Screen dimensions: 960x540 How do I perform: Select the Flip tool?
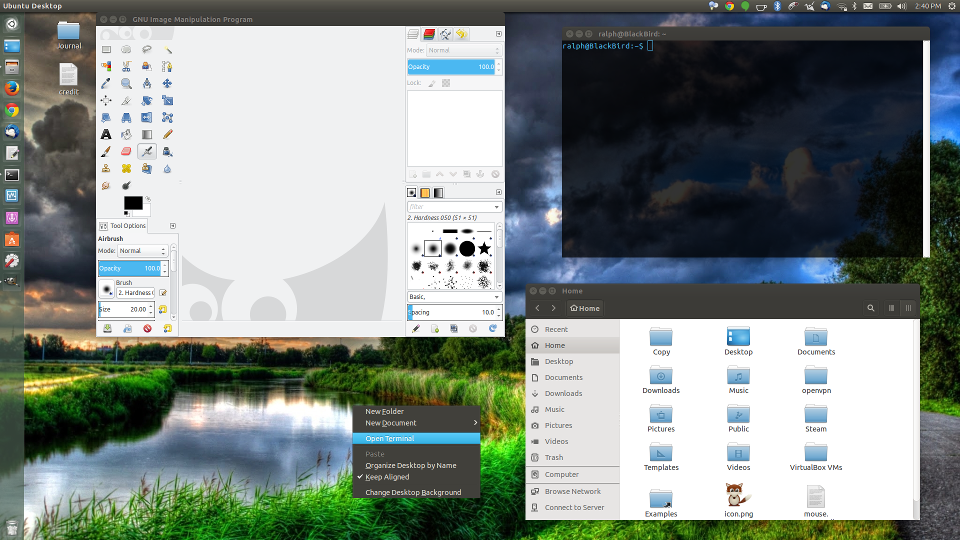click(x=147, y=118)
